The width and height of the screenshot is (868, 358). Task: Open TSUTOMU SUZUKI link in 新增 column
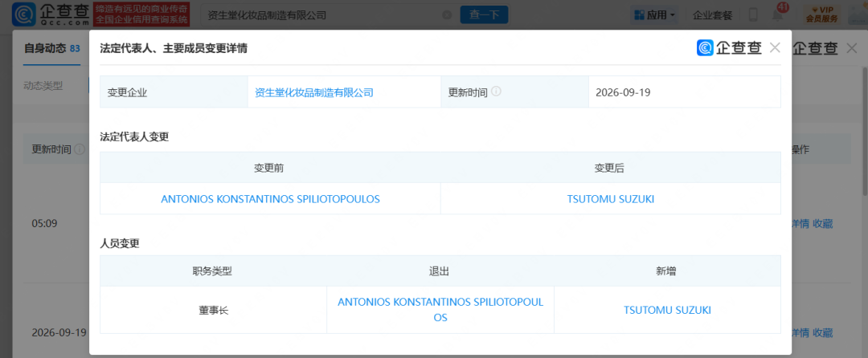667,310
